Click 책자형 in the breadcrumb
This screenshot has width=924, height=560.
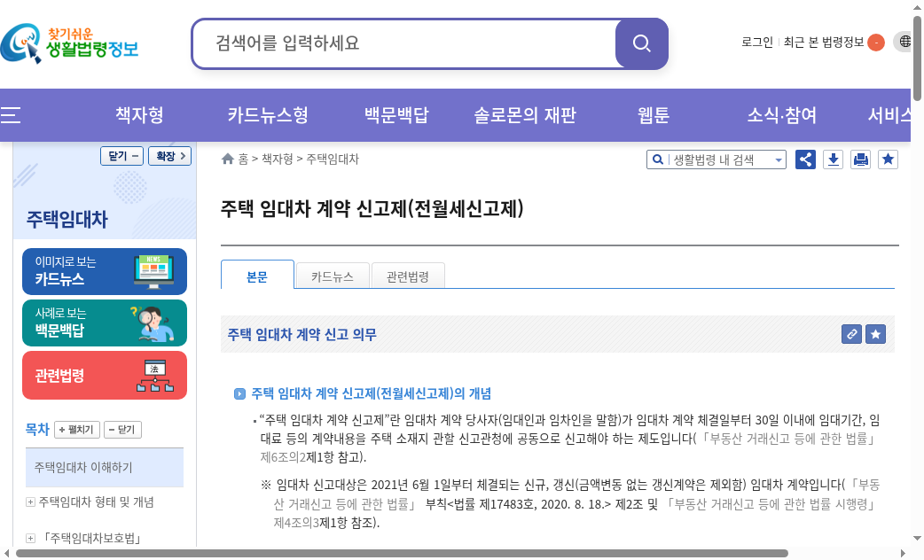pos(277,159)
